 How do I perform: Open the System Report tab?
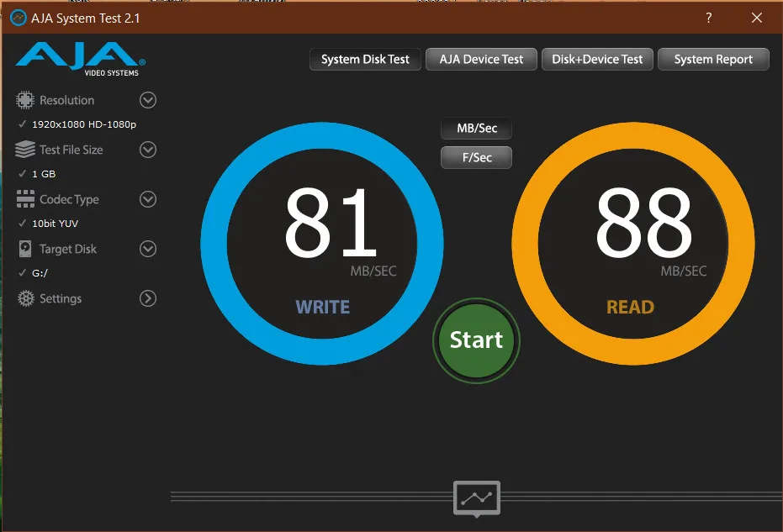713,60
